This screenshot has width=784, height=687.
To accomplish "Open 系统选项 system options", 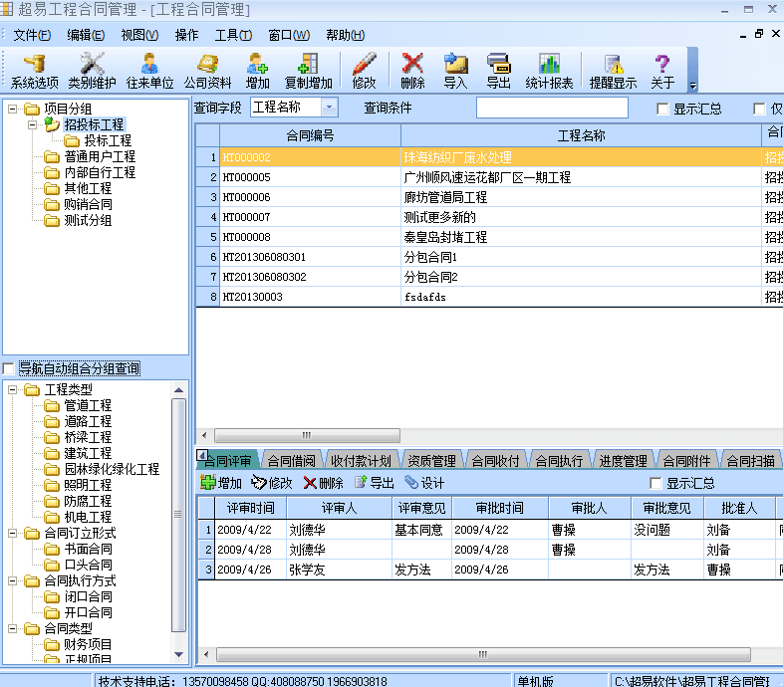I will click(35, 71).
